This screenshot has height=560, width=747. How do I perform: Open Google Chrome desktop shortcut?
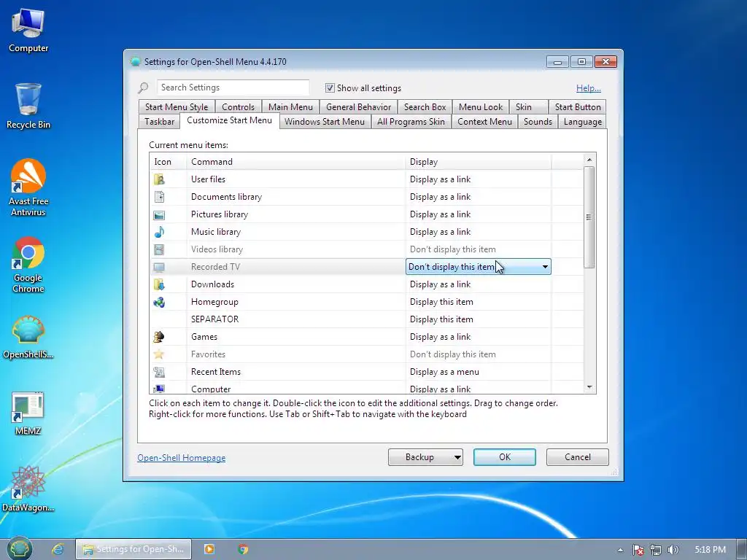click(x=28, y=265)
